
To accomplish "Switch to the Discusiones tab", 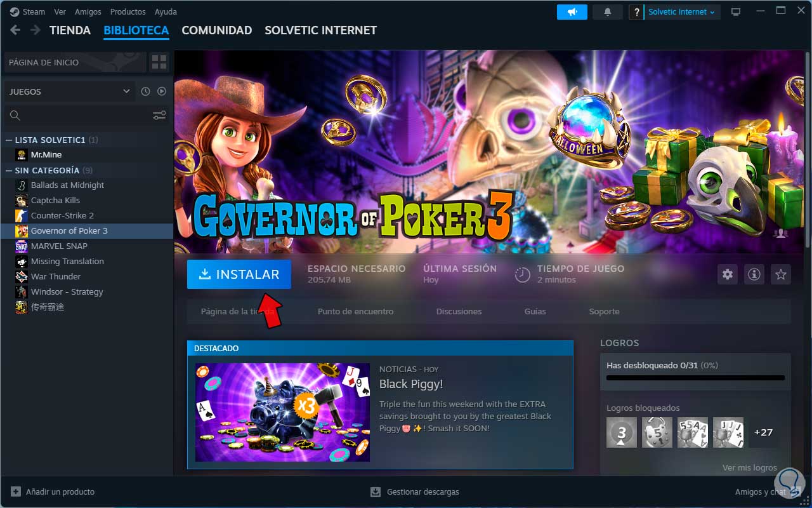I will click(x=459, y=311).
